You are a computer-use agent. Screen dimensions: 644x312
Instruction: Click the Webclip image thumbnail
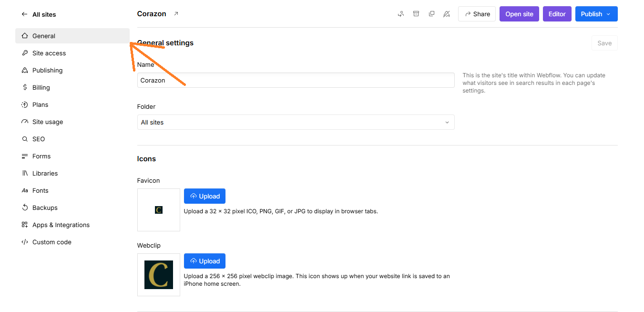[x=158, y=275]
